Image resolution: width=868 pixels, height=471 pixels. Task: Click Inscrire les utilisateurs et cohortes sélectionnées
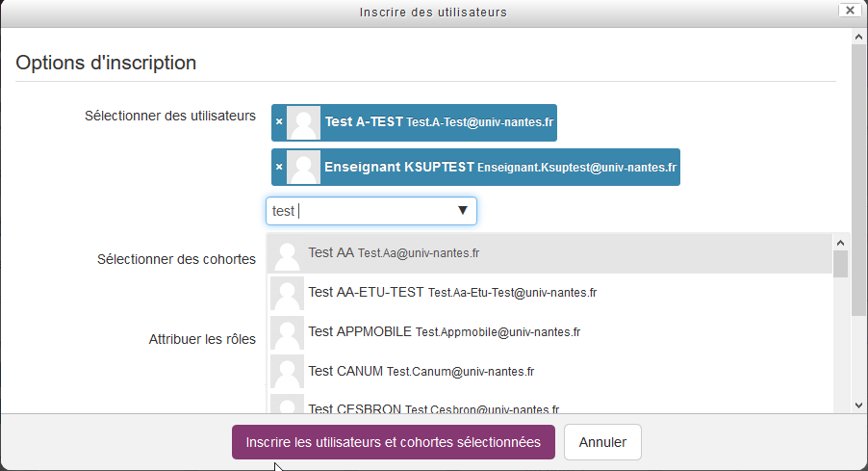click(x=393, y=442)
